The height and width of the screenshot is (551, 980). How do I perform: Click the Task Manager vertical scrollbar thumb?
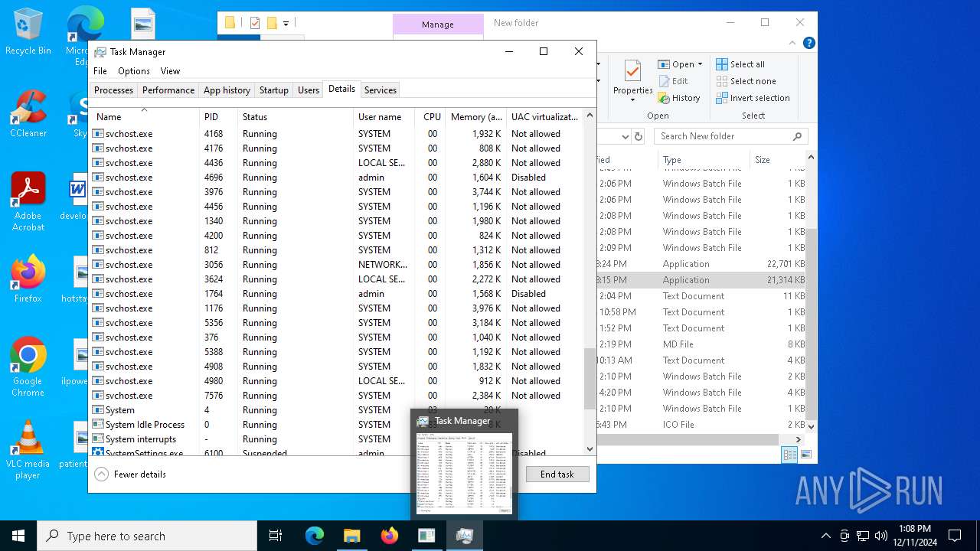(590, 379)
